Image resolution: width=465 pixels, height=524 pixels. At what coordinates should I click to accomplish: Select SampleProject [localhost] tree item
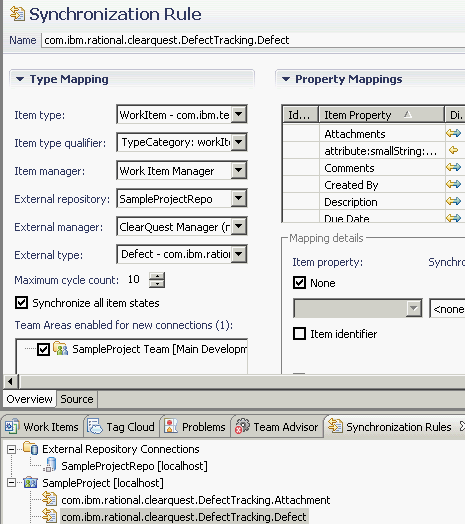tap(103, 483)
